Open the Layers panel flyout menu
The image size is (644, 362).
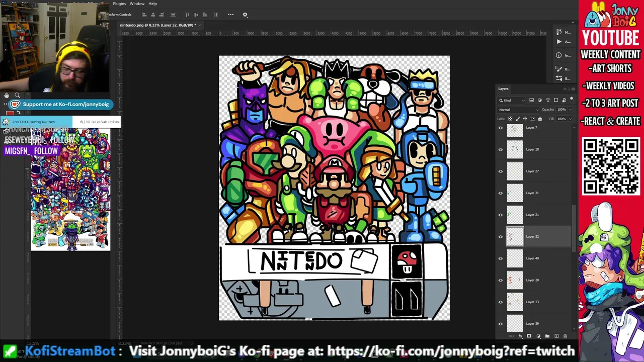573,89
